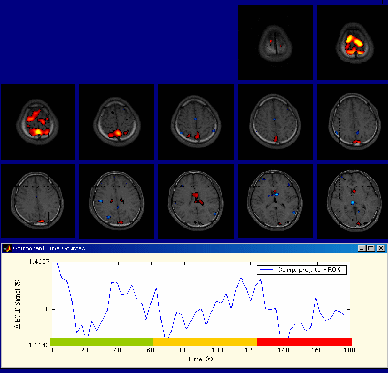Image resolution: width=388 pixels, height=373 pixels.
Task: Click the time-course window title bar text
Action: point(49,248)
